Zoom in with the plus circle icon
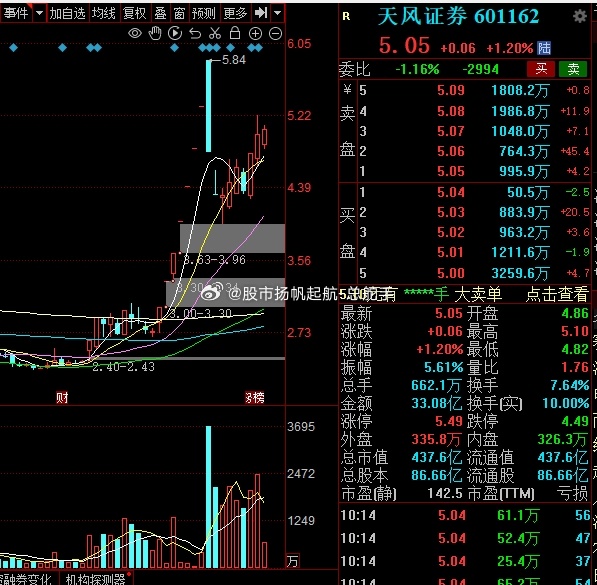Screen dimensions: 597x585 click(x=255, y=34)
